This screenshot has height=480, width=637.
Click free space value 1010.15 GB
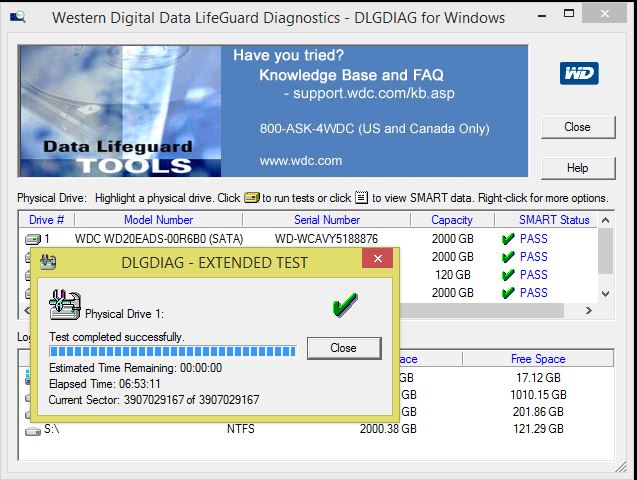538,395
